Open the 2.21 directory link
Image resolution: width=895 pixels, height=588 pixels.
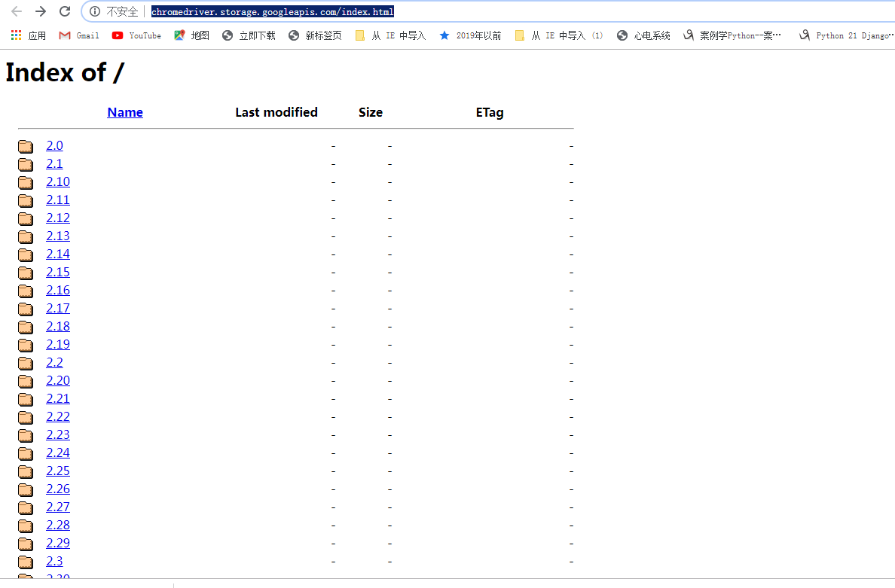point(58,399)
